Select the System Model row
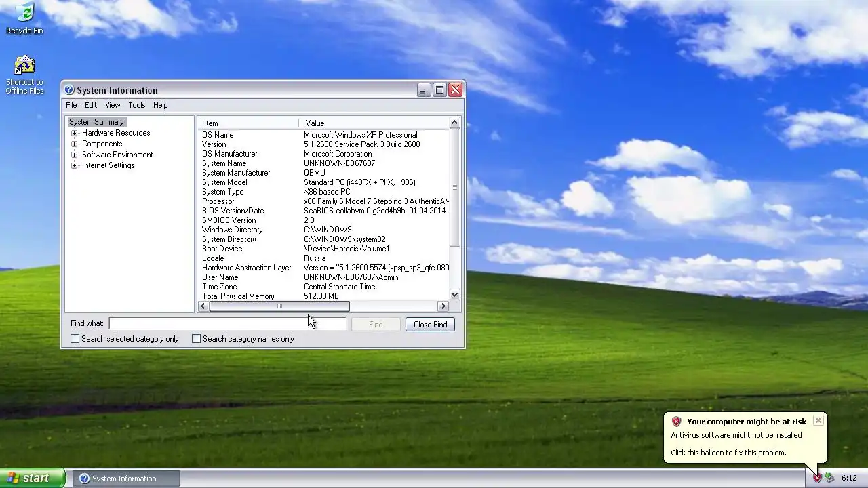 [323, 182]
